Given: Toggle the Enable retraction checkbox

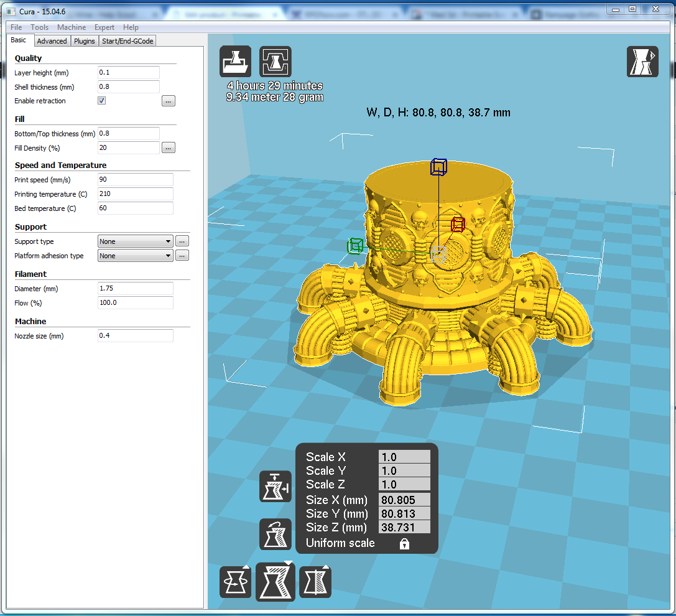Looking at the screenshot, I should pyautogui.click(x=102, y=101).
